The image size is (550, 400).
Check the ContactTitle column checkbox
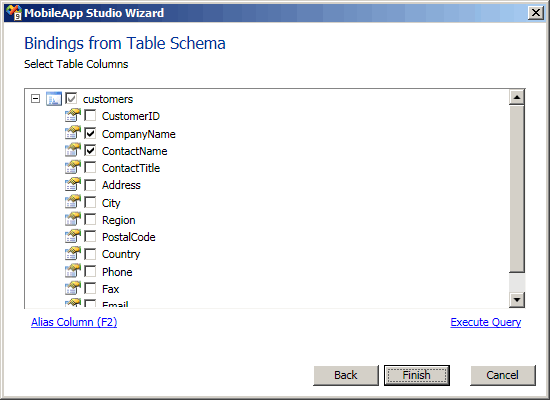point(90,167)
